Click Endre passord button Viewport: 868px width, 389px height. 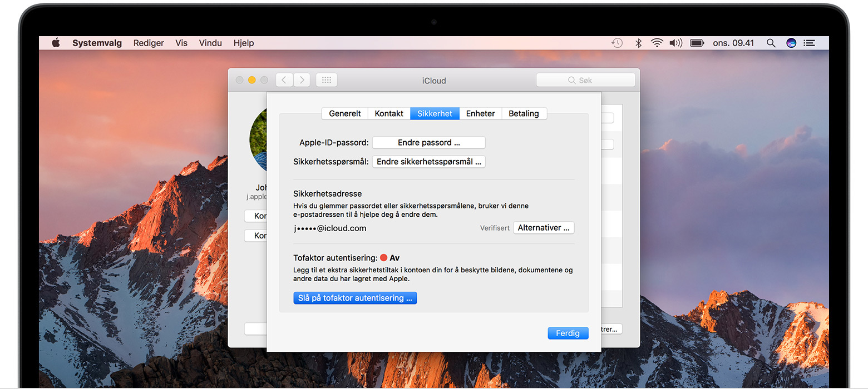pyautogui.click(x=428, y=143)
